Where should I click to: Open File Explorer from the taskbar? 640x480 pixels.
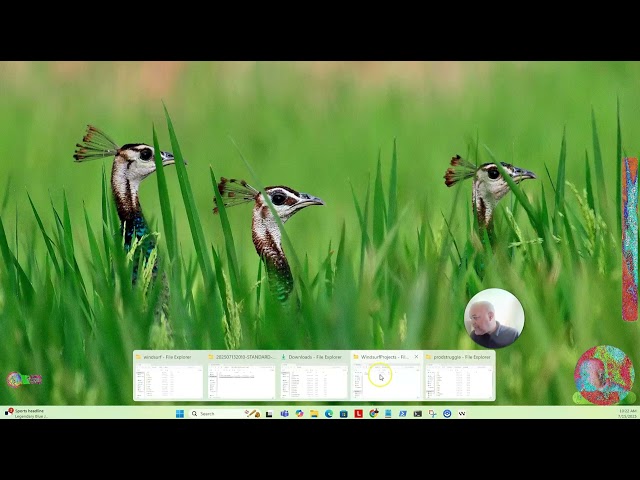pos(314,413)
